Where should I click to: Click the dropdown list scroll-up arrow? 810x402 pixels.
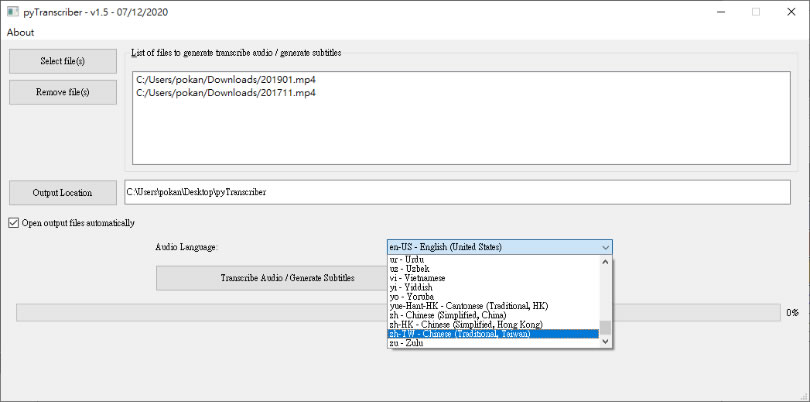604,261
